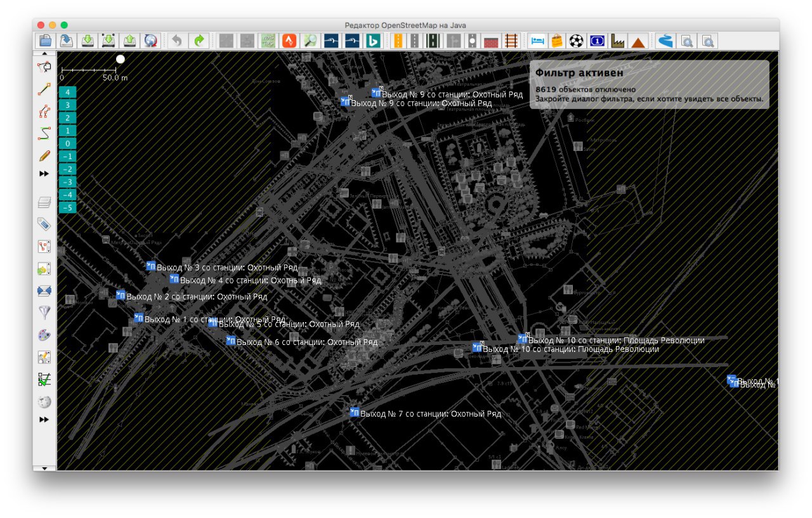Download map data with plain green arrow
This screenshot has height=518, width=812.
tap(88, 41)
